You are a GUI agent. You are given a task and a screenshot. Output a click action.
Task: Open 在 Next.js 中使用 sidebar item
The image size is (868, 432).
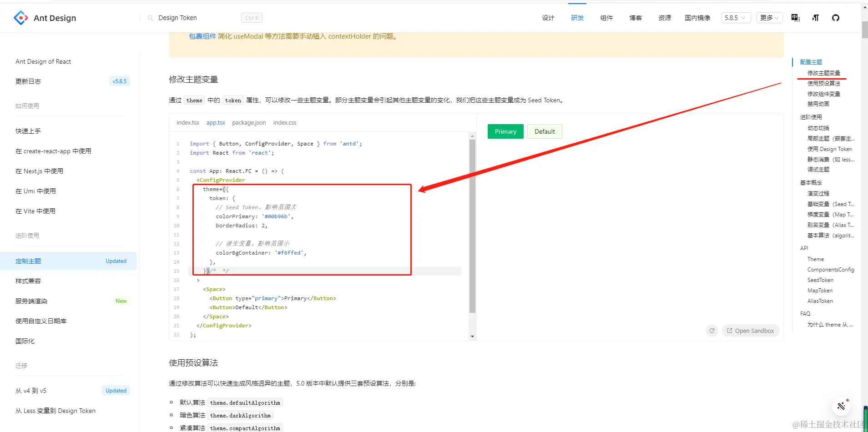[39, 171]
